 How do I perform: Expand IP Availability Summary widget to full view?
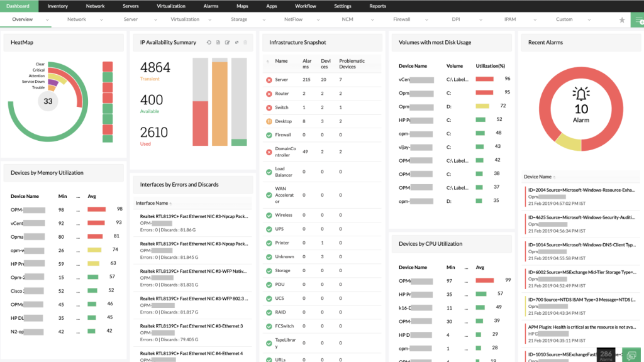[236, 42]
